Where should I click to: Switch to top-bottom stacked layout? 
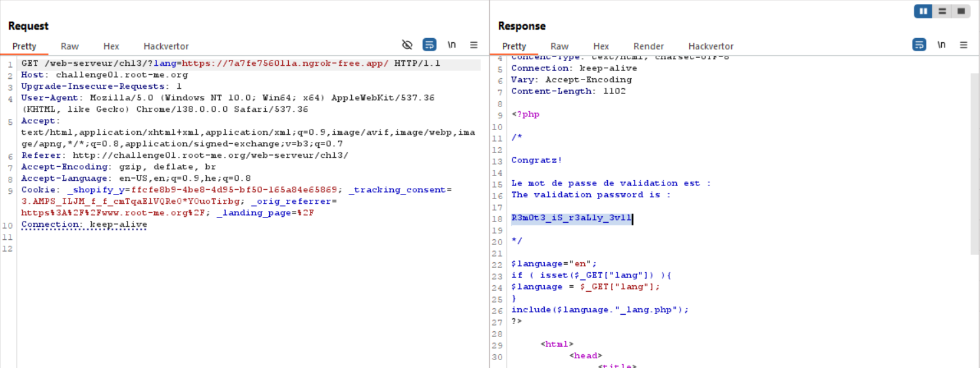pyautogui.click(x=942, y=11)
